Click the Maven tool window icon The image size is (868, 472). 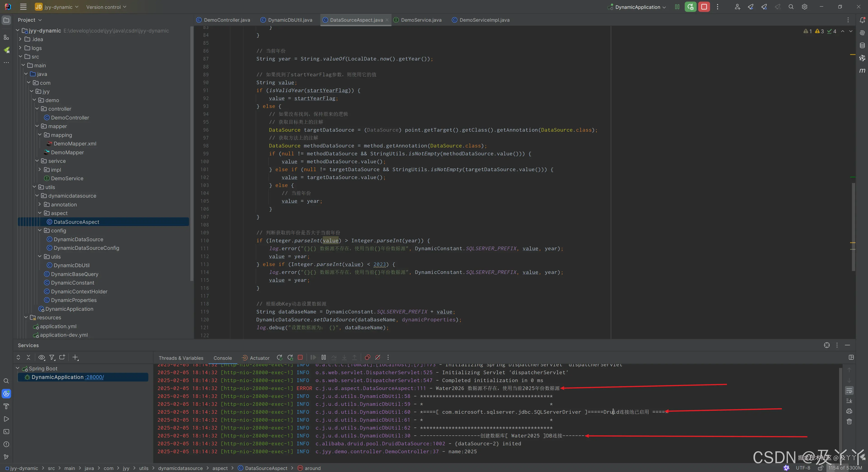[x=862, y=71]
